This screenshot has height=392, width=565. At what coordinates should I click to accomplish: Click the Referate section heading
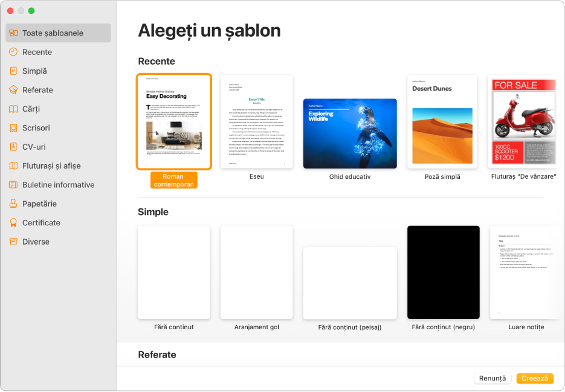(157, 355)
